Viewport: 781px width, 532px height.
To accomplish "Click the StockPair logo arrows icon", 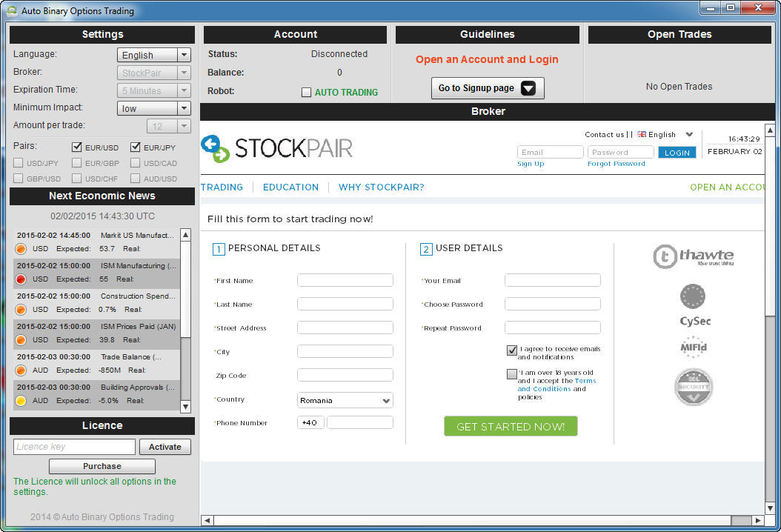I will click(x=216, y=148).
